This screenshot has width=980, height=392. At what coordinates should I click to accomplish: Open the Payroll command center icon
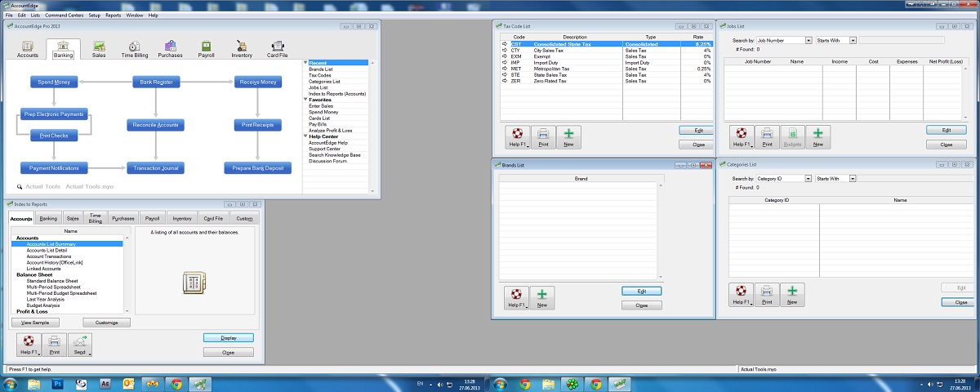tap(206, 49)
